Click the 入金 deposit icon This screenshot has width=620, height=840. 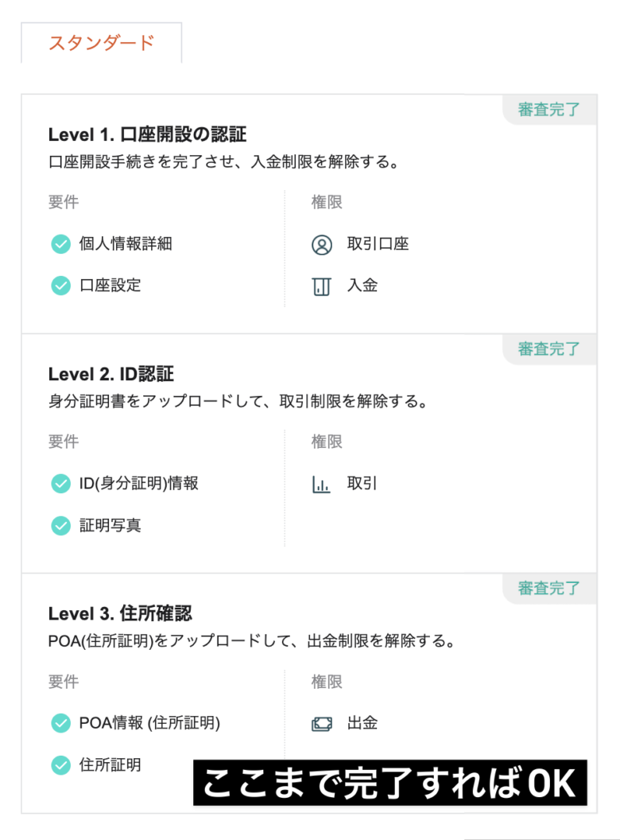coord(321,286)
